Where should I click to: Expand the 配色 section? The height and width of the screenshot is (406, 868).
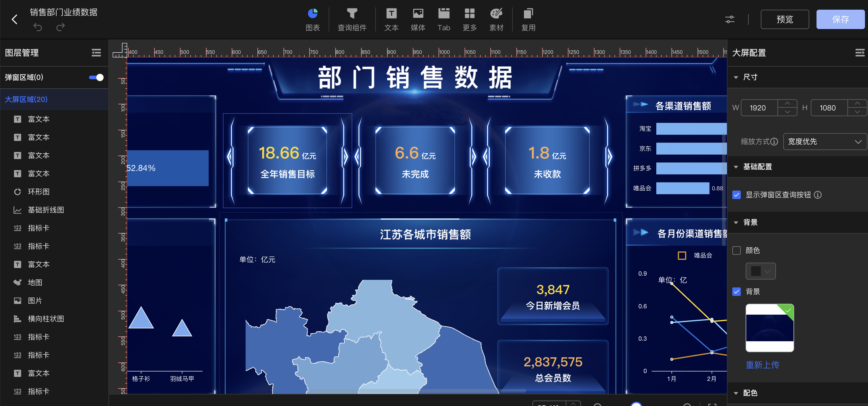point(736,393)
